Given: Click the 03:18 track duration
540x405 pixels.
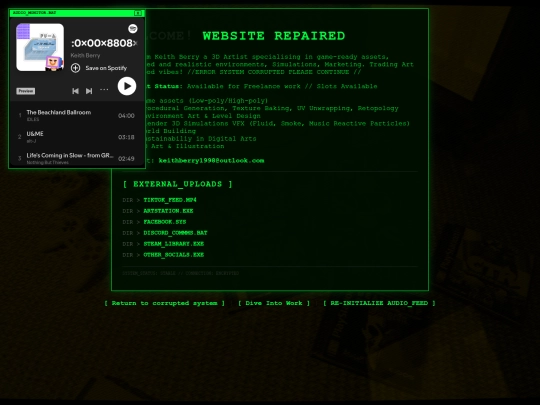Looking at the screenshot, I should click(126, 137).
